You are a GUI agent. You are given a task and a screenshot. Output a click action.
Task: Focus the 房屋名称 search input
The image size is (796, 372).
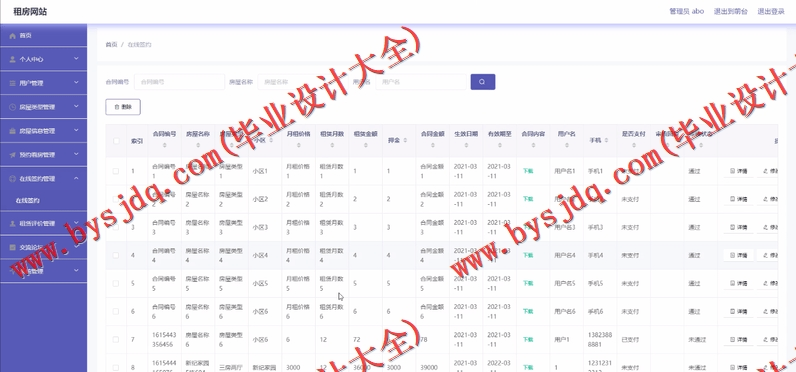[x=303, y=82]
